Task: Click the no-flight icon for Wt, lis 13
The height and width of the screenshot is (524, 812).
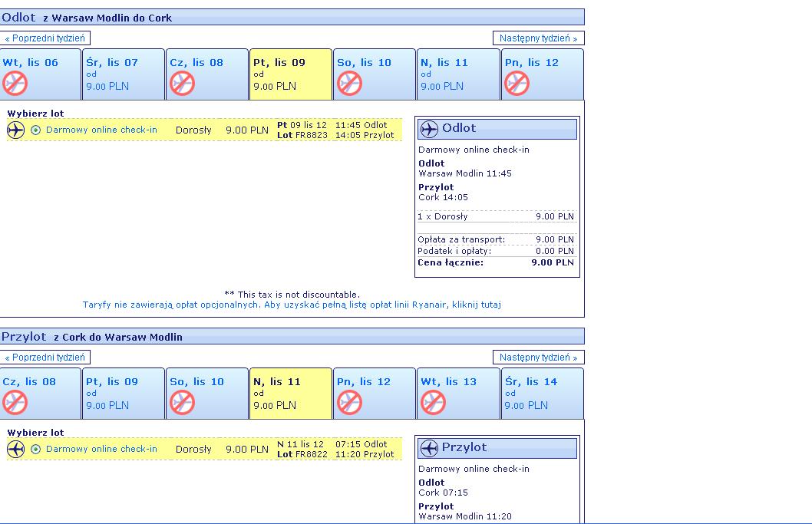Action: (x=433, y=402)
